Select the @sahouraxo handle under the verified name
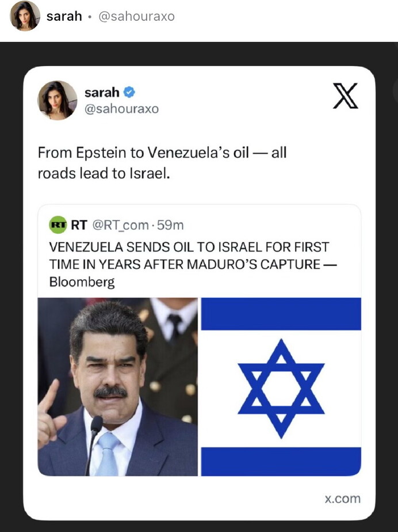The height and width of the screenshot is (532, 398). pos(121,109)
